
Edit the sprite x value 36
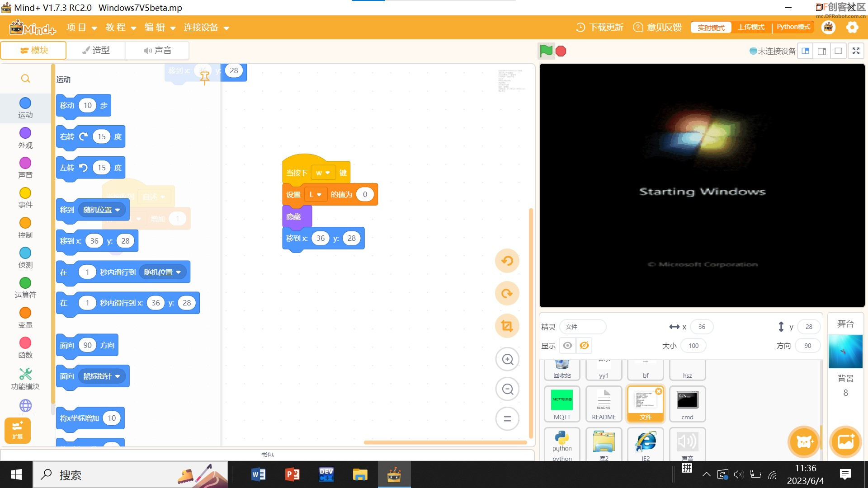[702, 327]
